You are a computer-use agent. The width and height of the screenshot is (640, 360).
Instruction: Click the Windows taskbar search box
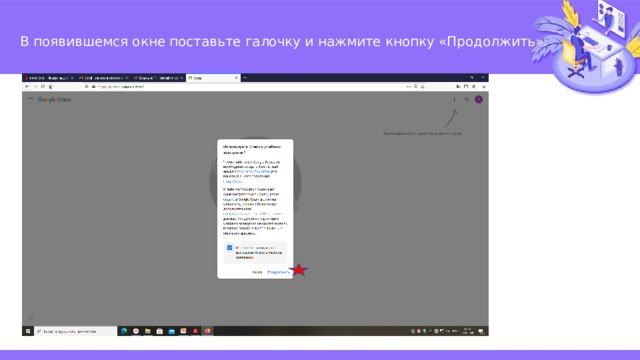pyautogui.click(x=76, y=331)
